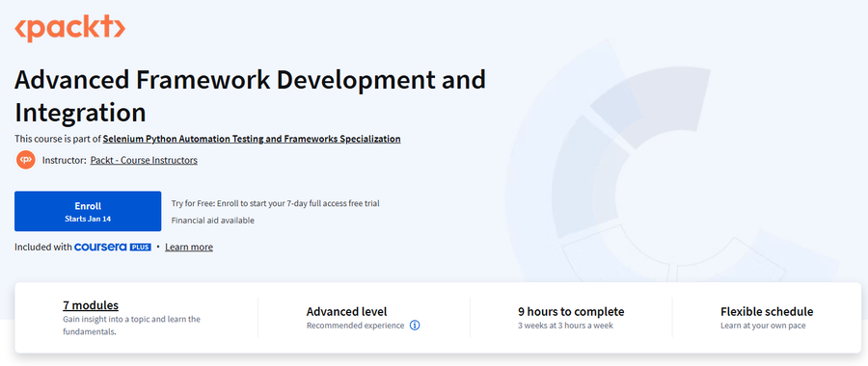Click the Learn at your own pace text
868x366 pixels.
coord(763,326)
